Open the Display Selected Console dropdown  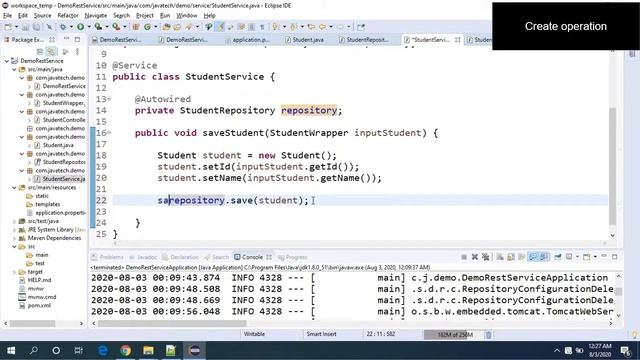pyautogui.click(x=577, y=257)
